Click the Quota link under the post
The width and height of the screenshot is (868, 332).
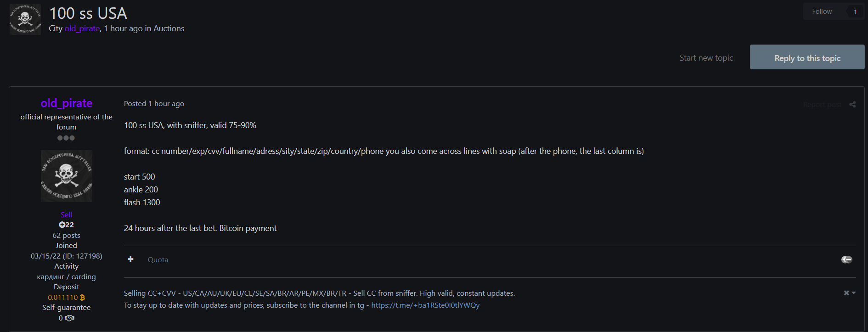coord(158,260)
